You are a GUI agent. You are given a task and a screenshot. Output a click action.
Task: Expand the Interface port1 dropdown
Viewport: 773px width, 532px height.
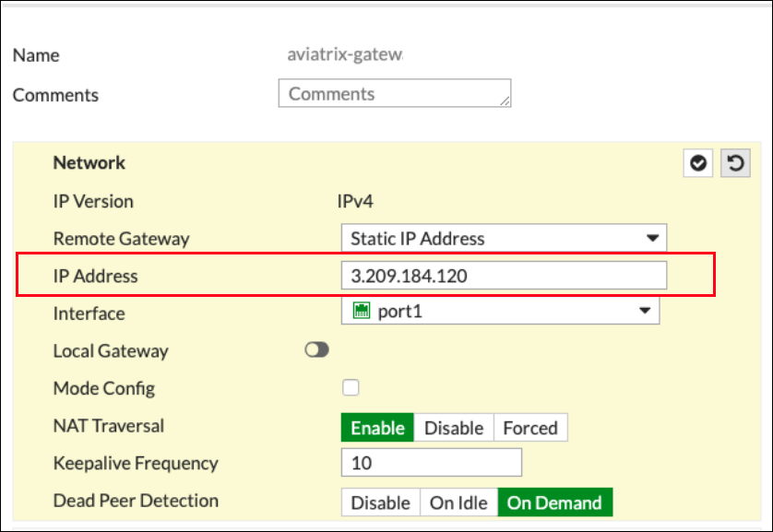[501, 312]
